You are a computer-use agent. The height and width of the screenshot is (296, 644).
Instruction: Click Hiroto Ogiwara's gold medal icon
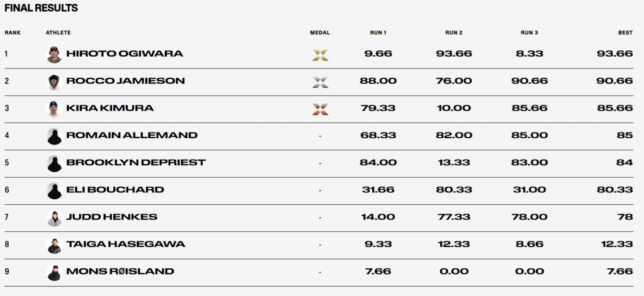coord(320,54)
